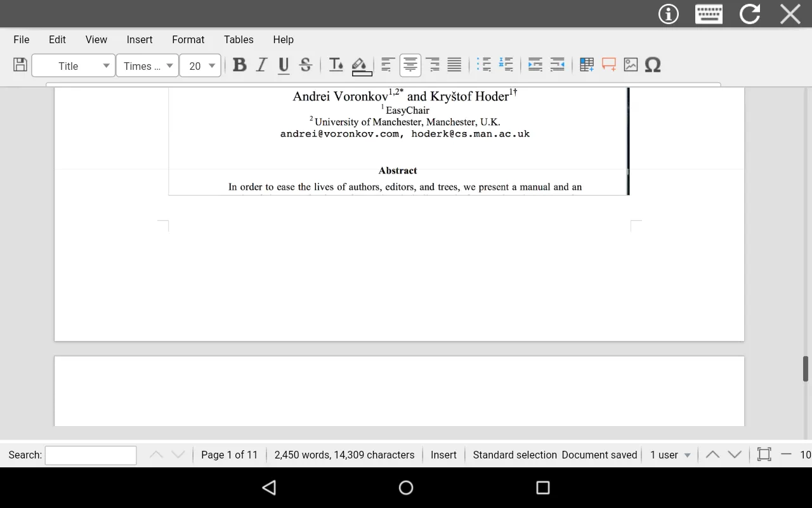Open the highlighting color tool
The image size is (812, 508).
(x=362, y=65)
